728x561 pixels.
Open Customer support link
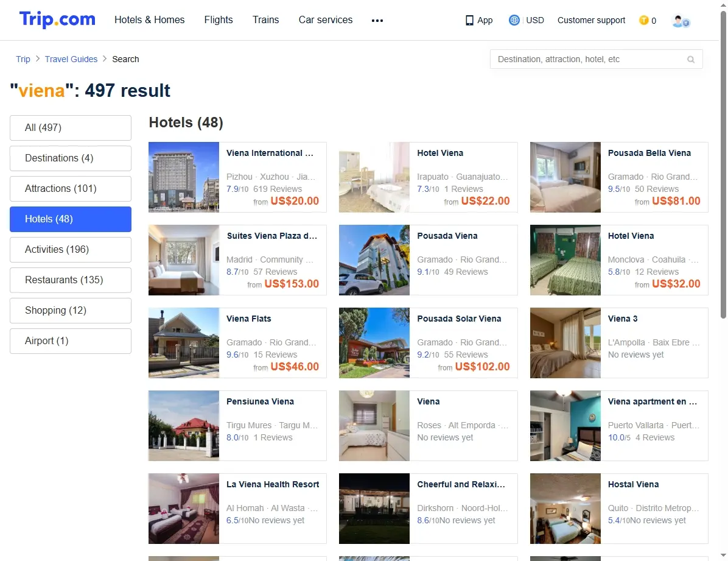click(591, 21)
